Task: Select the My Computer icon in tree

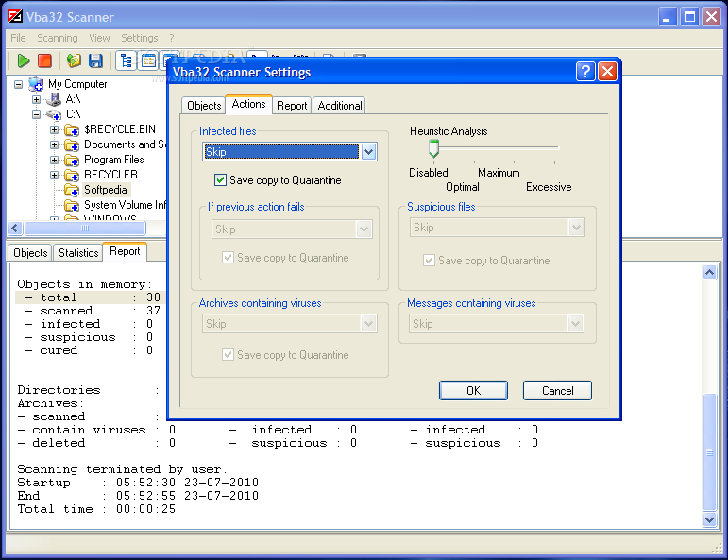Action: click(36, 84)
